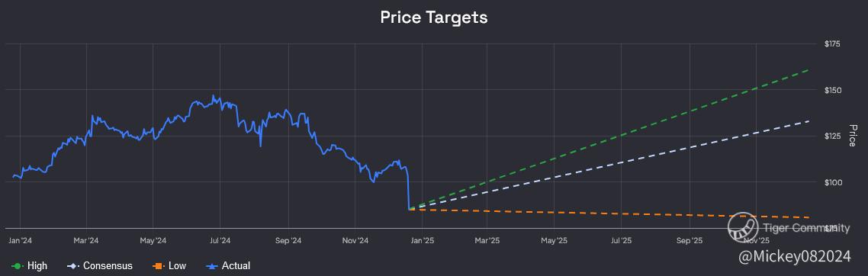
Task: Click the Actual legend label
Action: 236,266
